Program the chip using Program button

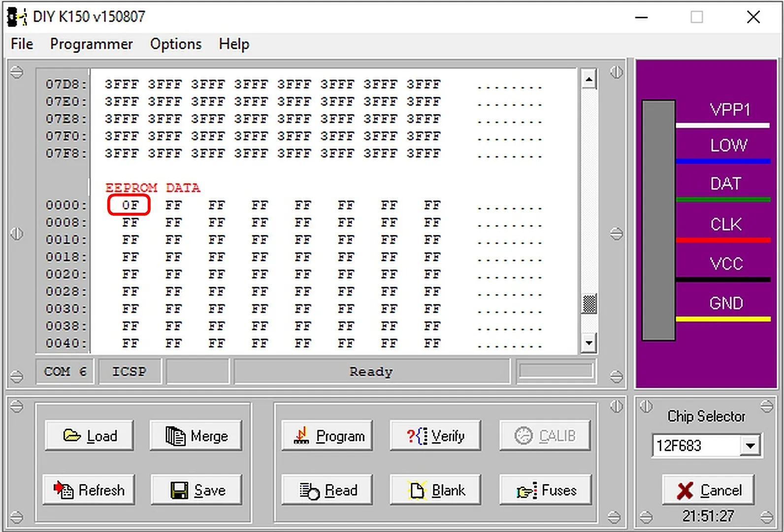tap(327, 436)
